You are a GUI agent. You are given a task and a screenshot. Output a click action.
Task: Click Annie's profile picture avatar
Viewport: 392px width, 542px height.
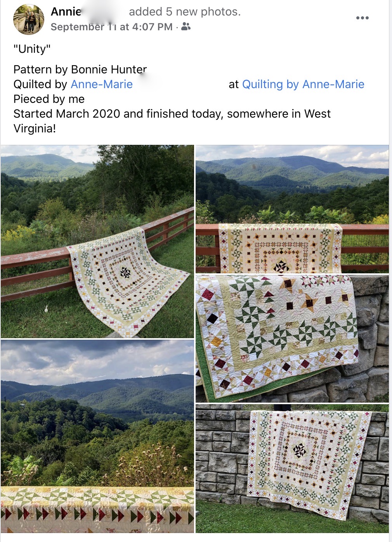pos(29,19)
